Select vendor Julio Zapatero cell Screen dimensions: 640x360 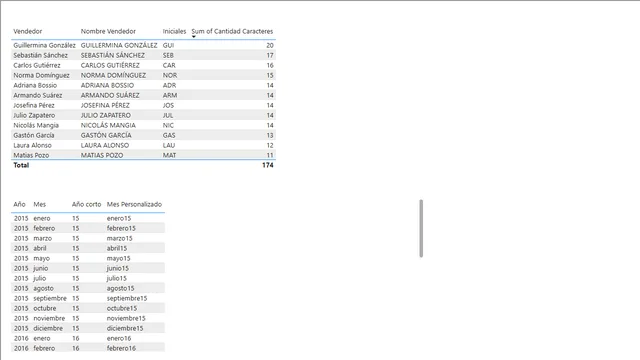coord(34,115)
